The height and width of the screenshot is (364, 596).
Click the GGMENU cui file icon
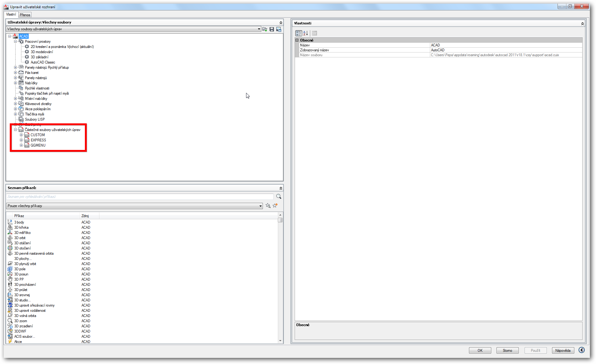pyautogui.click(x=27, y=145)
